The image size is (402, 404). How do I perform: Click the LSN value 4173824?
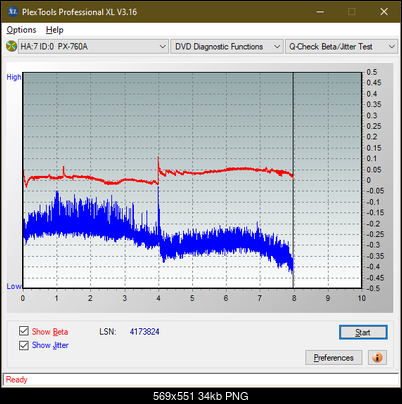[x=145, y=332]
